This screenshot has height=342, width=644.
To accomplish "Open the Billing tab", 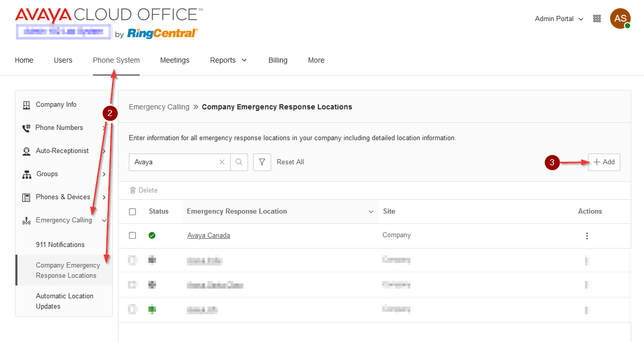I will [x=278, y=60].
